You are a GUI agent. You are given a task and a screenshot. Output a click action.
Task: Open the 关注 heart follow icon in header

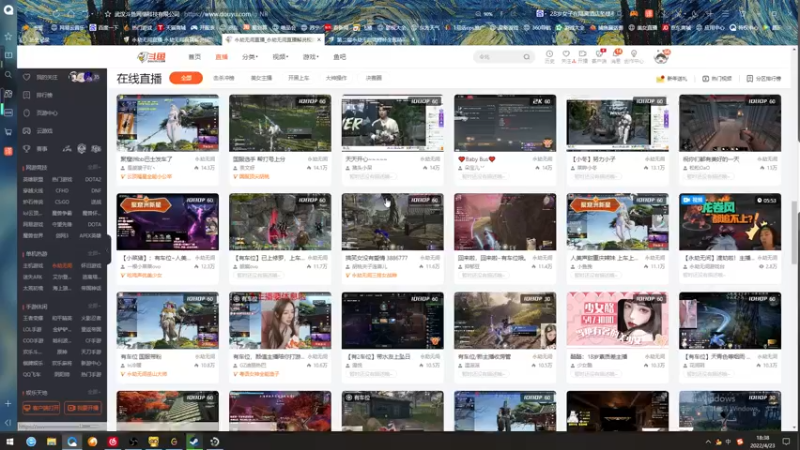tap(566, 56)
